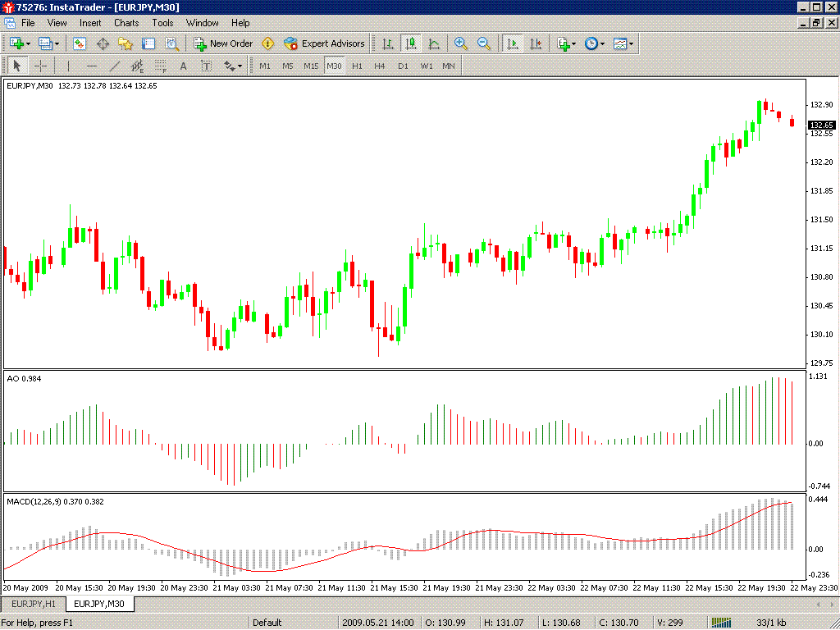840x630 pixels.
Task: Click the Zoom In magnifier icon
Action: (x=460, y=43)
